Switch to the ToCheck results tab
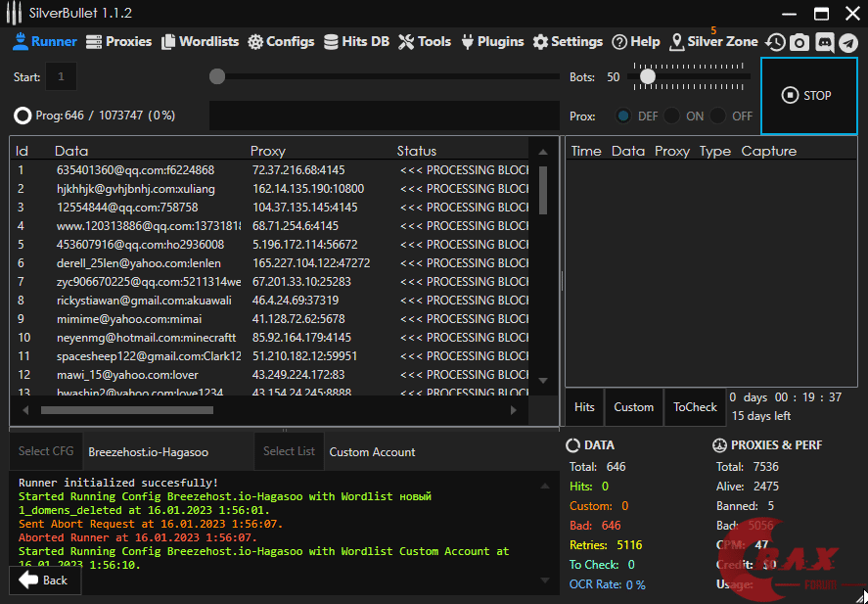The width and height of the screenshot is (868, 604). tap(695, 407)
